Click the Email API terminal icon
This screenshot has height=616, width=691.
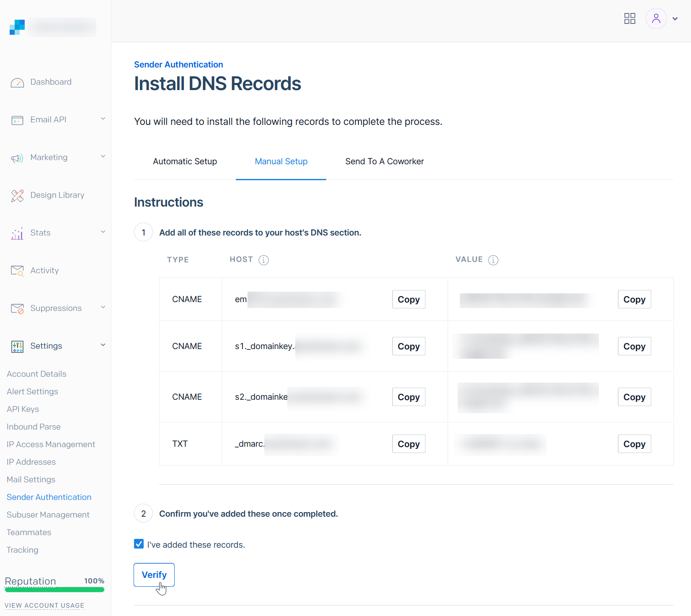click(17, 120)
